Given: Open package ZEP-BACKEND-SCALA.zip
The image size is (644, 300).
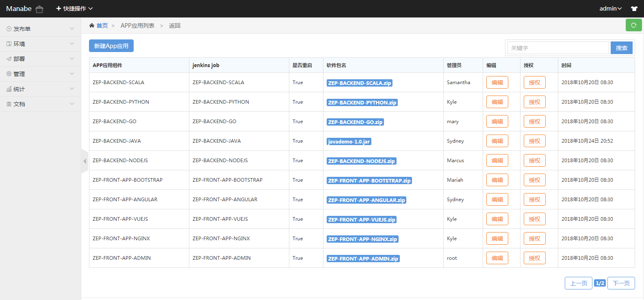Looking at the screenshot, I should (x=360, y=83).
